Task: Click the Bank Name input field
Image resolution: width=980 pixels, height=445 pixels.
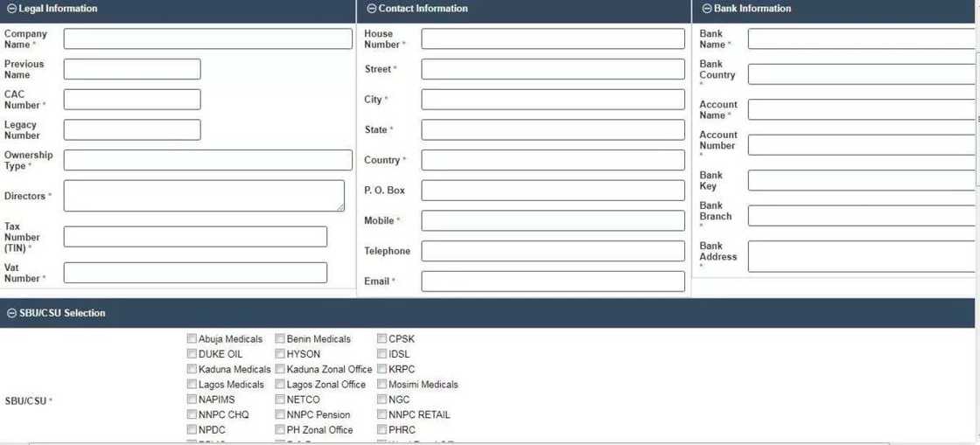Action: (x=862, y=38)
